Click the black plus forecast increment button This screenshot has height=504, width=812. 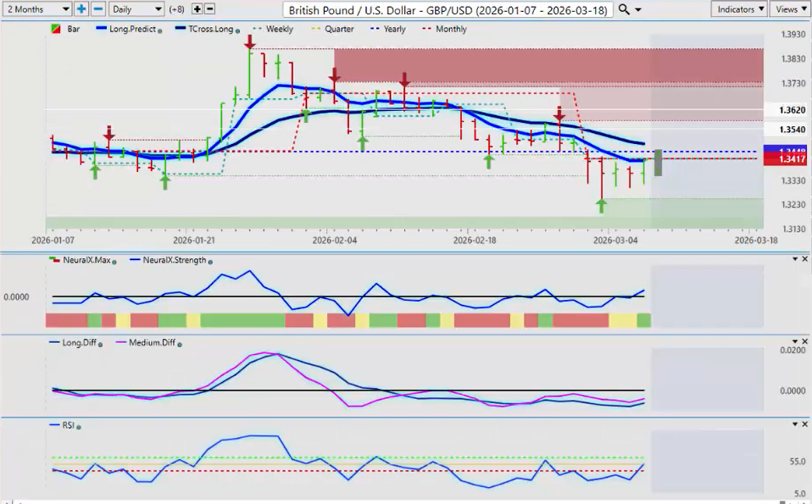[x=197, y=8]
